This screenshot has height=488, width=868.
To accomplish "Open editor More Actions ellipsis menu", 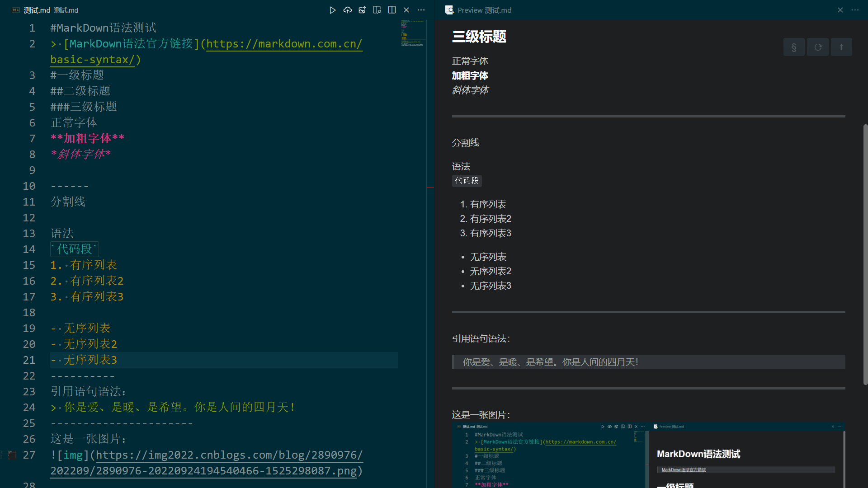I will (x=421, y=10).
